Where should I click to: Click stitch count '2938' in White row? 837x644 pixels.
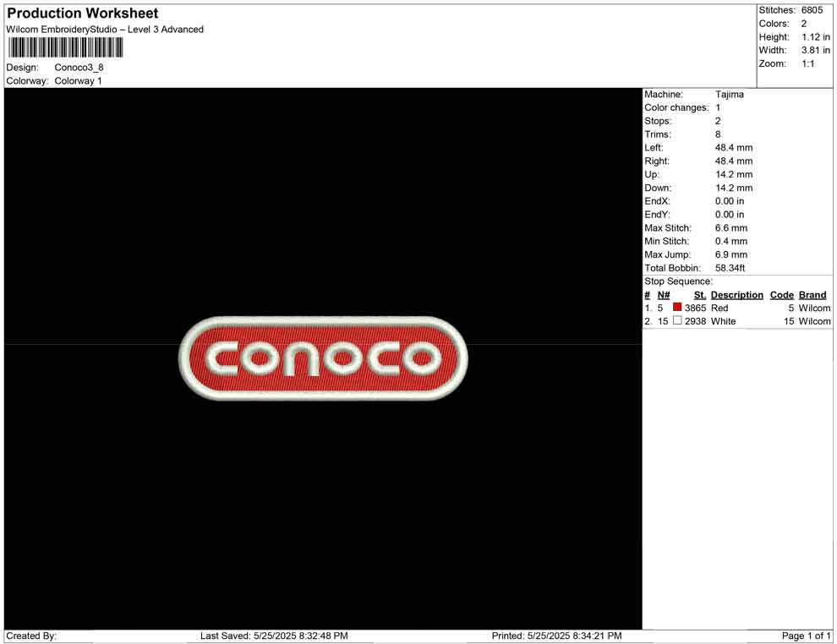coord(695,321)
